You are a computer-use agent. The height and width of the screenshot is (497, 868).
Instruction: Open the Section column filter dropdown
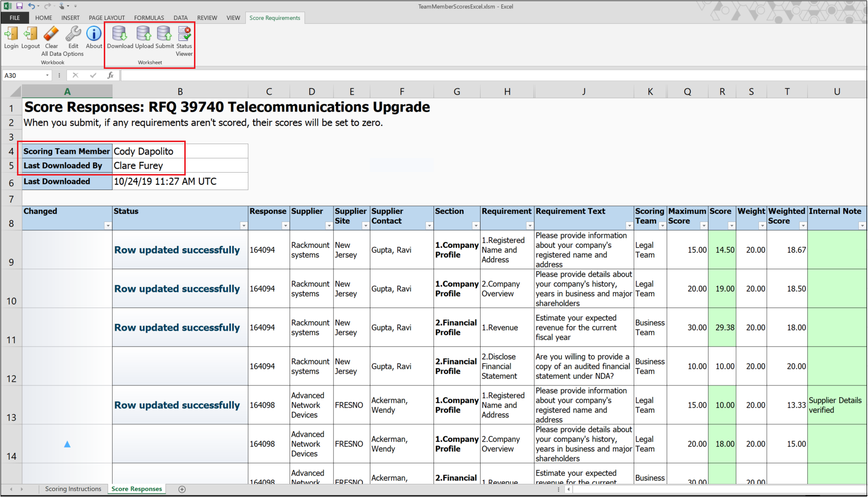pyautogui.click(x=476, y=225)
